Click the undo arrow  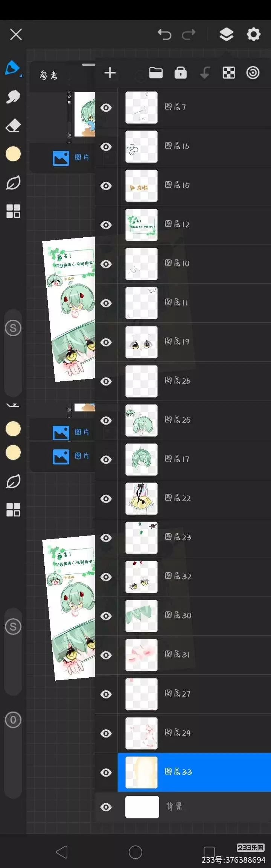pos(164,35)
